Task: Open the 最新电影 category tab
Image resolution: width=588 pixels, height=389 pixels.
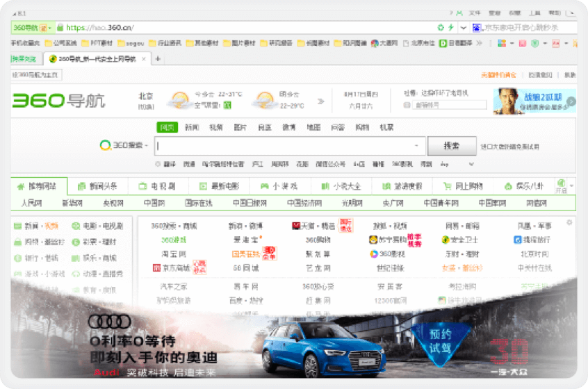Action: (x=219, y=186)
